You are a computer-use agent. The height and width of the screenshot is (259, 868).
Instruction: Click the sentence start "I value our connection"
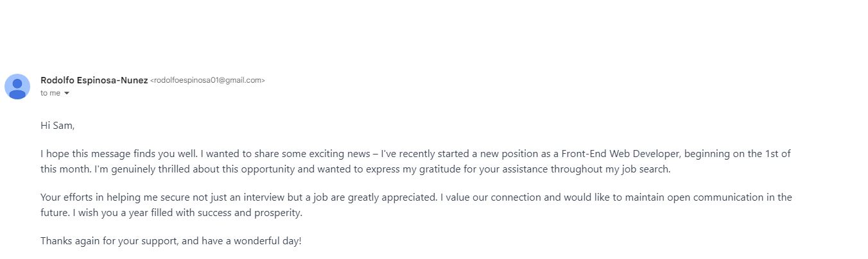[492, 197]
